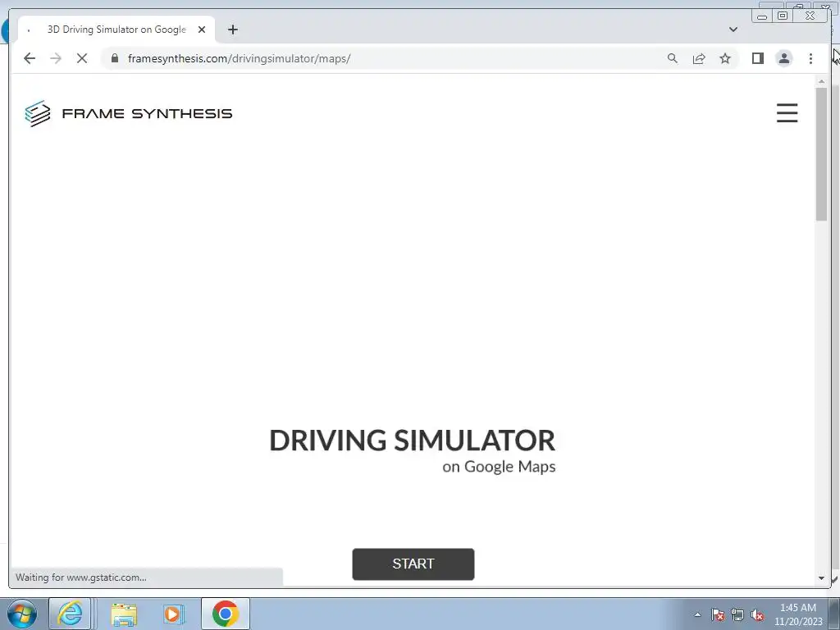The height and width of the screenshot is (630, 840).
Task: Click the 'Waiting for www.gstatic.com' status text
Action: [x=81, y=577]
